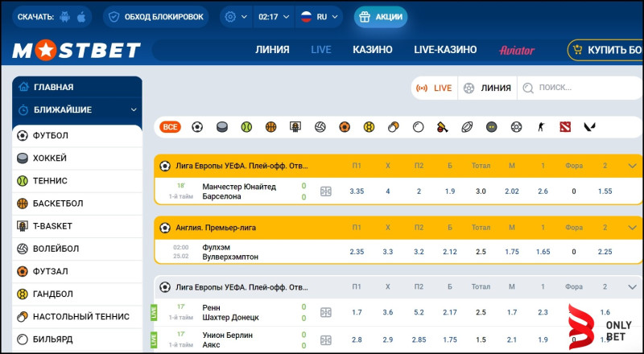This screenshot has width=644, height=354.
Task: Click ОБХОД БЛОКИРОВОК button
Action: tap(155, 17)
